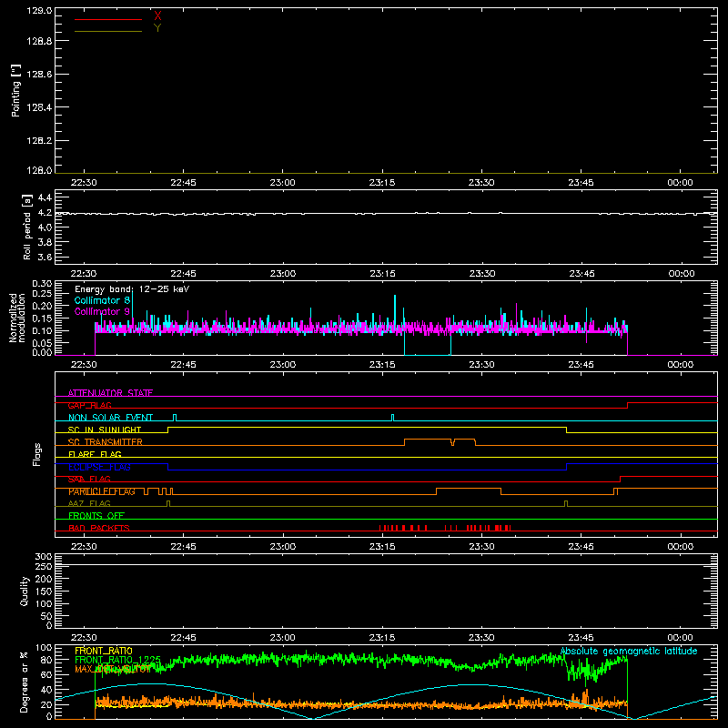The image size is (728, 728).
Task: Click the PARTICLE_FLAG label
Action: pos(102,491)
